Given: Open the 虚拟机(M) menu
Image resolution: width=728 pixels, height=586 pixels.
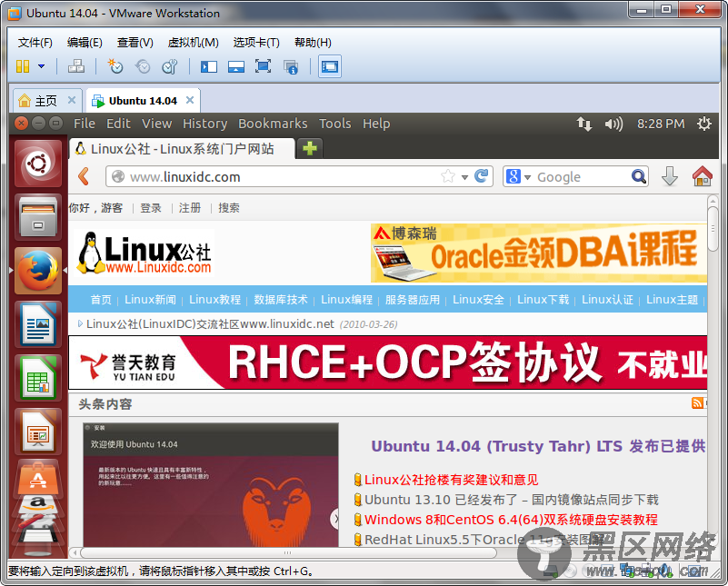Looking at the screenshot, I should pos(194,43).
